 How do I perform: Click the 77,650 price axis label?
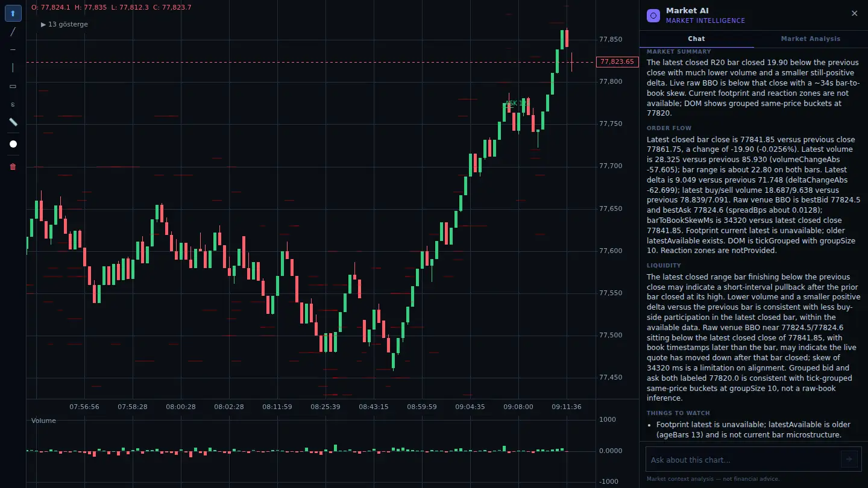(x=611, y=209)
